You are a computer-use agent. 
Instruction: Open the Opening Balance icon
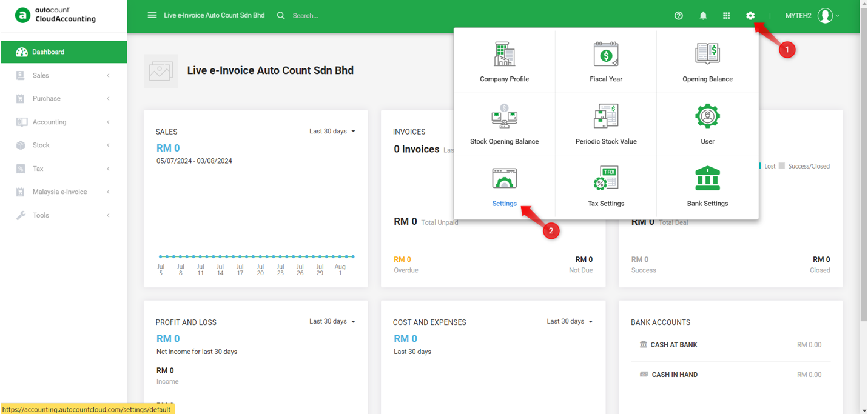click(707, 54)
